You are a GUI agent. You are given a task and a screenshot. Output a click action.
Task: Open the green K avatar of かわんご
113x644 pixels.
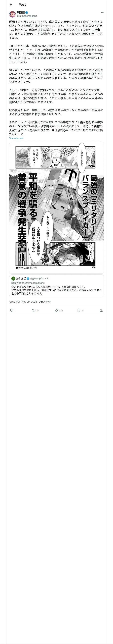[13, 279]
